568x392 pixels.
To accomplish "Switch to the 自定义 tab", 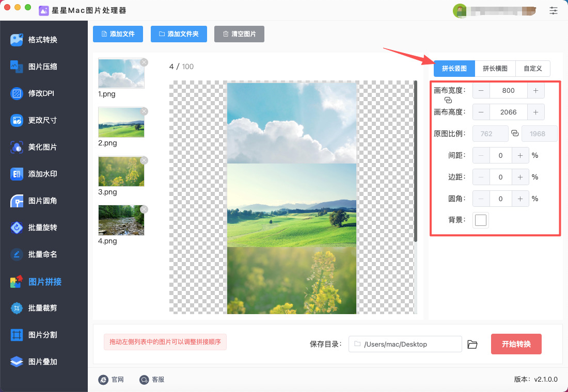I will 532,69.
